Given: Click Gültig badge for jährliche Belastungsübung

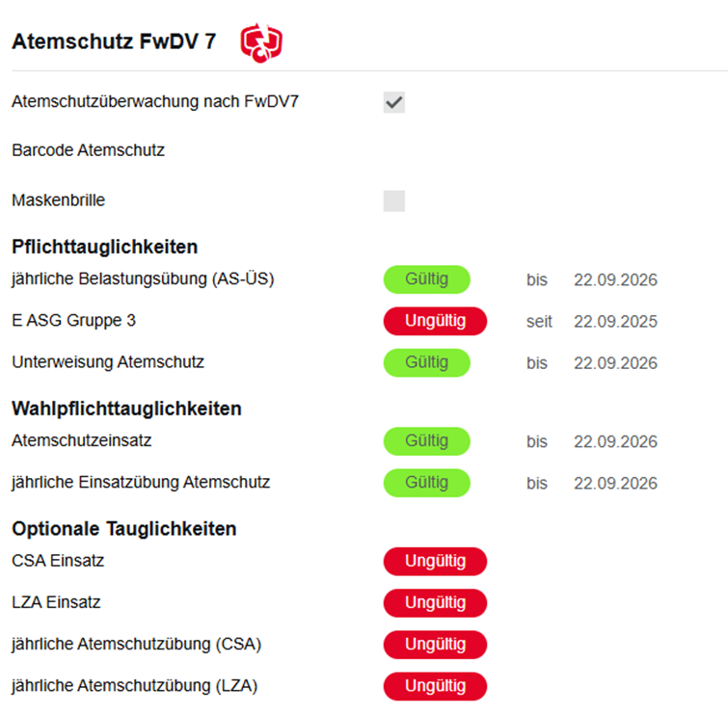Looking at the screenshot, I should 427,279.
